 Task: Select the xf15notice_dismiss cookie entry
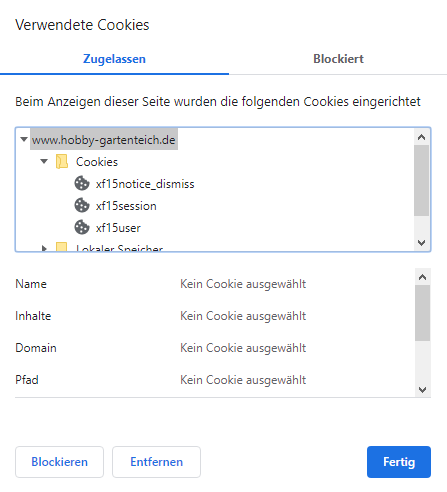click(145, 184)
